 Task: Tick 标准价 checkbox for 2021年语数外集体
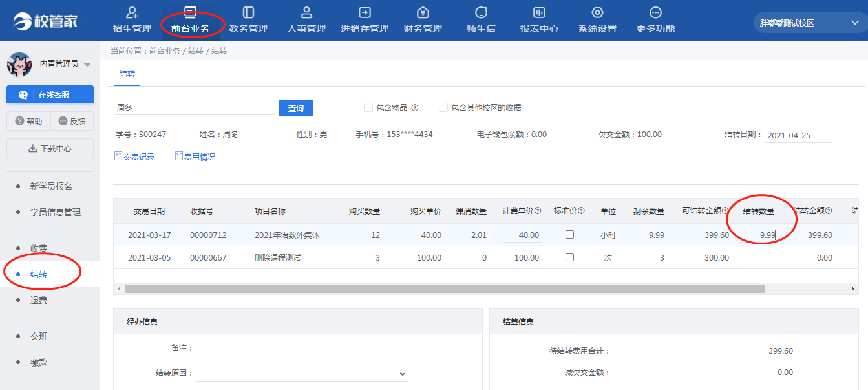point(569,235)
